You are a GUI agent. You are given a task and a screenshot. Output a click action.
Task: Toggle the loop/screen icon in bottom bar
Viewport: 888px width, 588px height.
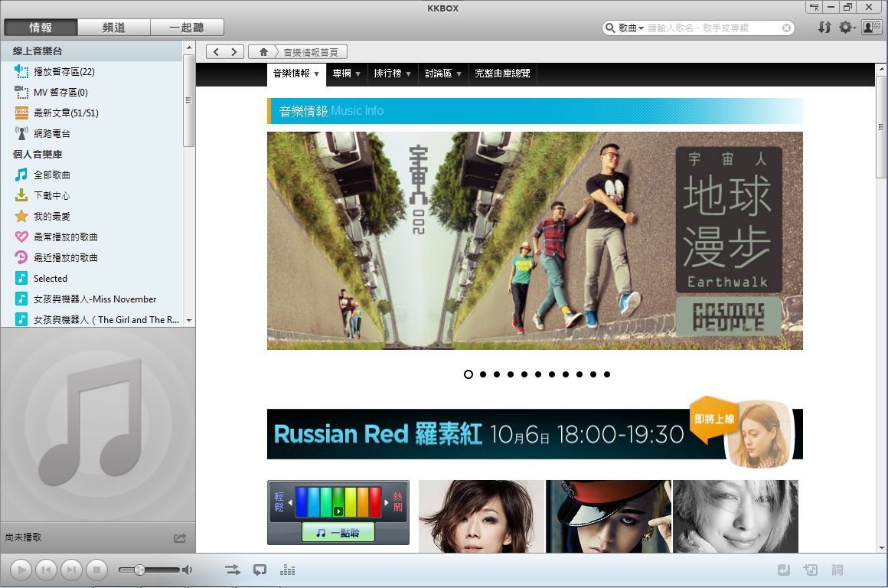pos(260,570)
